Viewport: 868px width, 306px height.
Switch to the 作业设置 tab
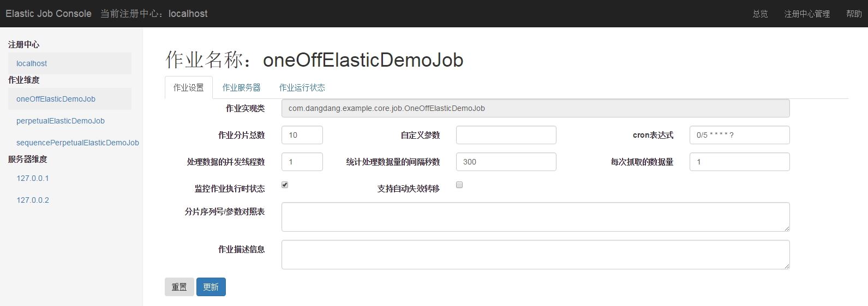(189, 87)
